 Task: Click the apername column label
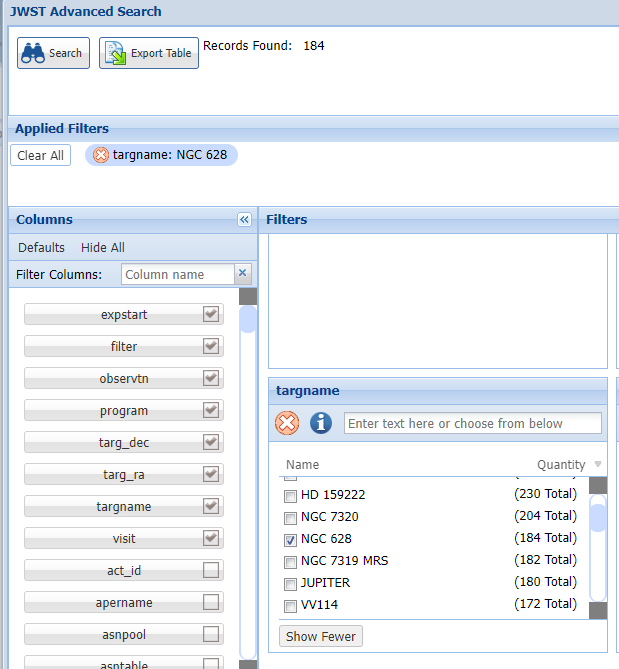pos(124,602)
